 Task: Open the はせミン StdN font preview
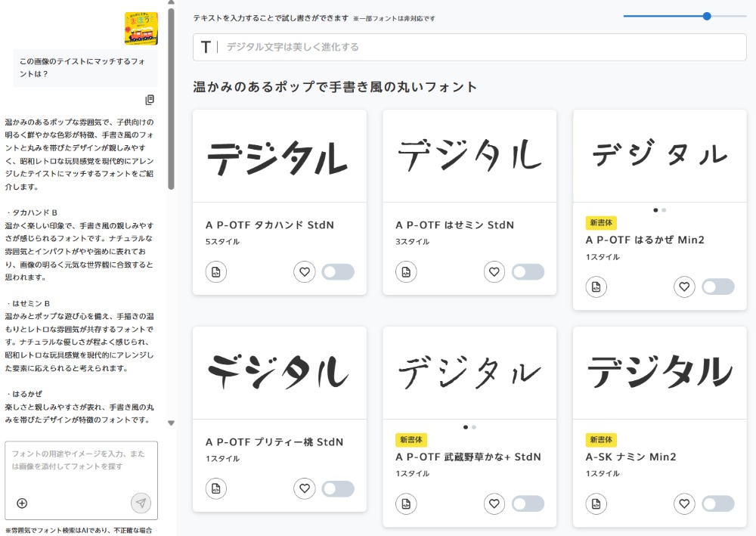(469, 156)
